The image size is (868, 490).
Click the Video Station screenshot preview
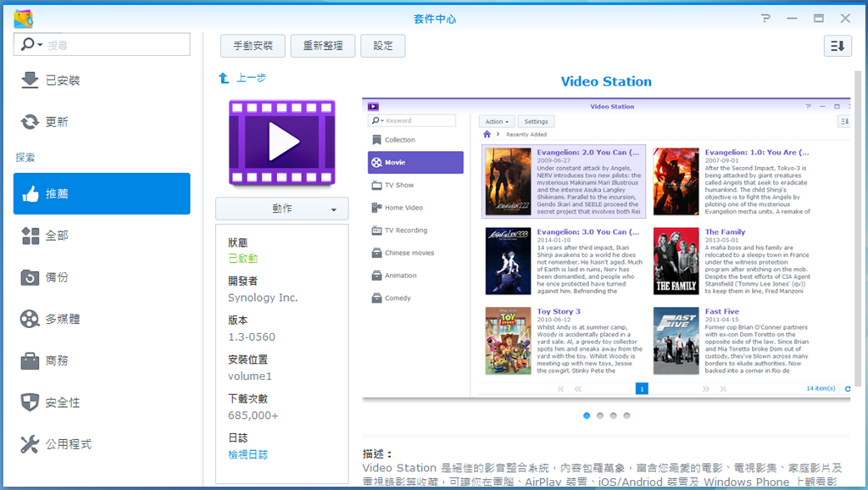pos(606,248)
